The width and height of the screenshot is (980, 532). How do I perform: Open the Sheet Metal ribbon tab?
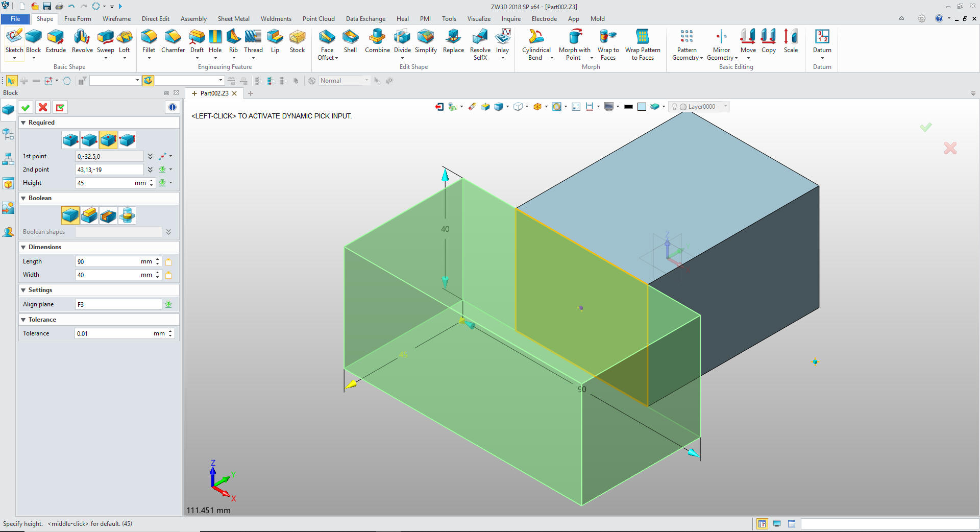233,19
